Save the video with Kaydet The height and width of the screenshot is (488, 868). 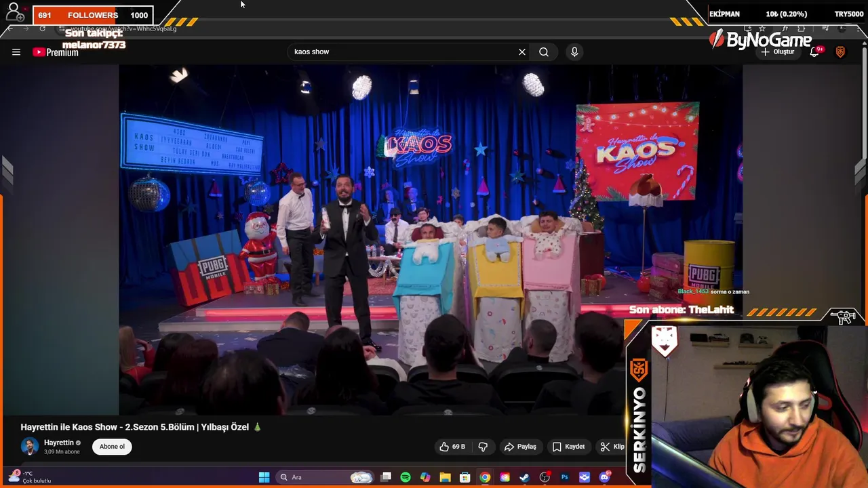(x=568, y=447)
